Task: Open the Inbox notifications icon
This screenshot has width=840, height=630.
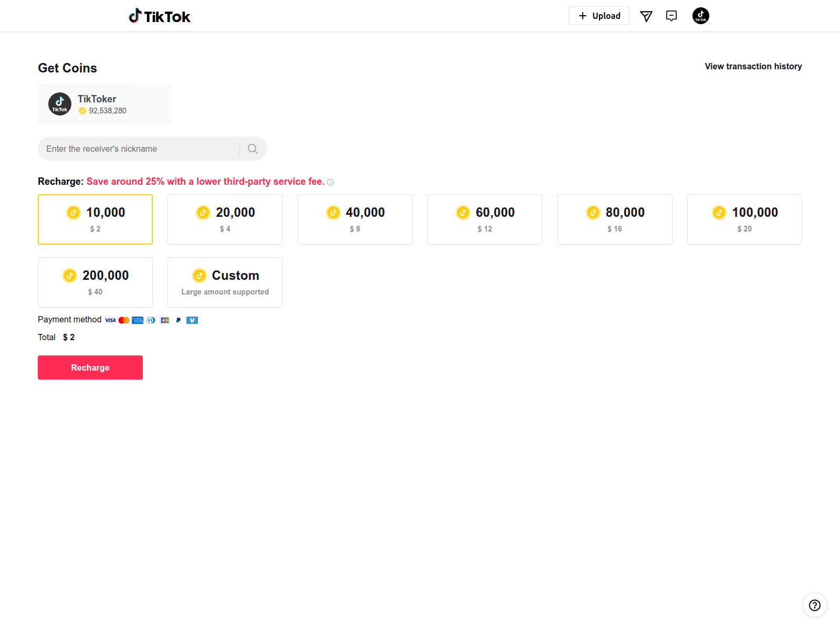Action: click(671, 16)
